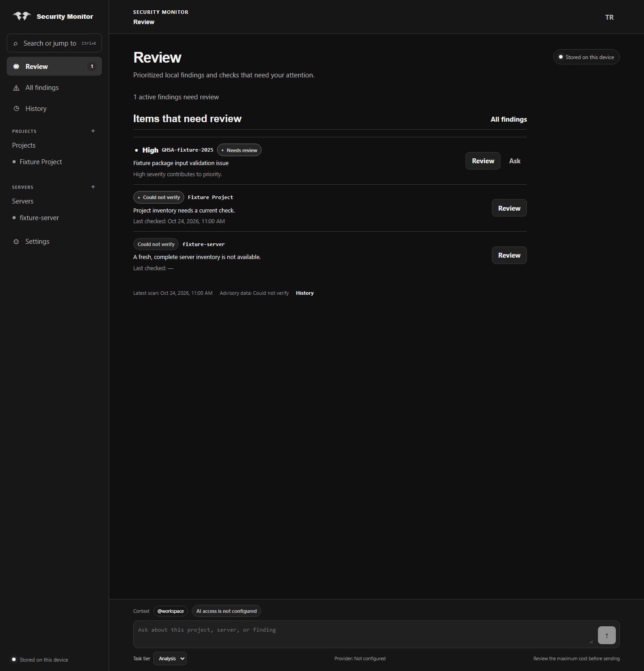This screenshot has width=644, height=671.
Task: Click "1 active findings need review" text
Action: (176, 97)
